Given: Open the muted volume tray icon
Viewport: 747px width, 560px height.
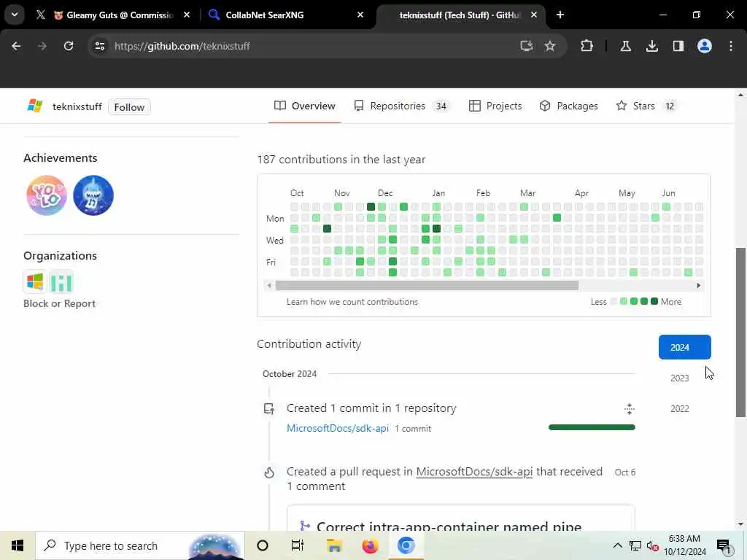Looking at the screenshot, I should 653,546.
